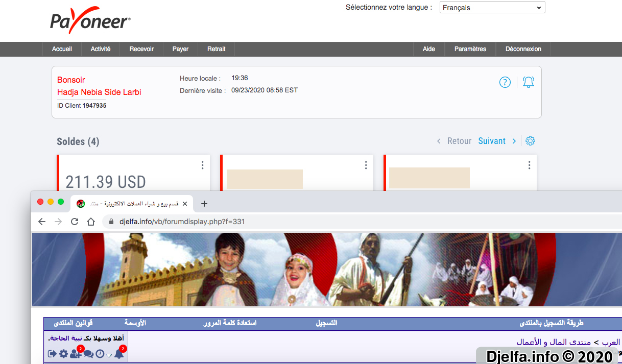
Task: Open Aide menu item
Action: 429,49
